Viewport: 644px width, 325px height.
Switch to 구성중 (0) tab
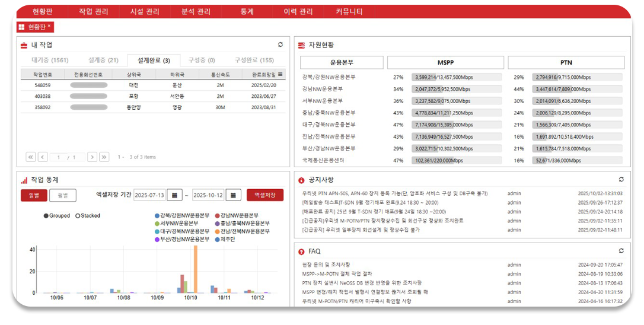202,60
